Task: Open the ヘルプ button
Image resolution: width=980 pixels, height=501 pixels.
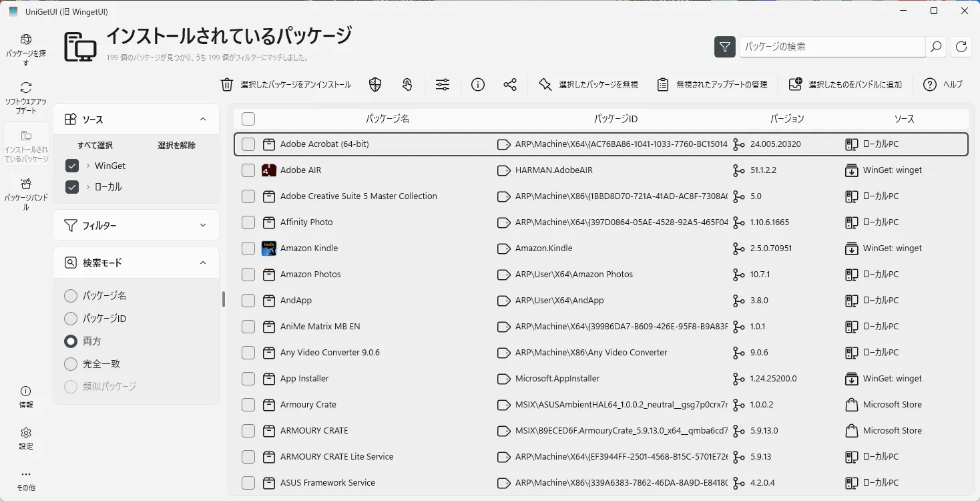Action: pyautogui.click(x=943, y=84)
